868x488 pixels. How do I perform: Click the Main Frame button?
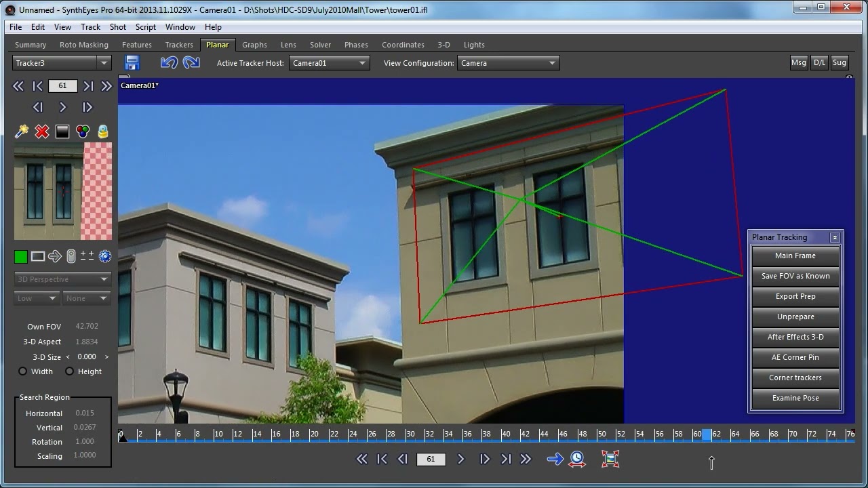pos(795,256)
